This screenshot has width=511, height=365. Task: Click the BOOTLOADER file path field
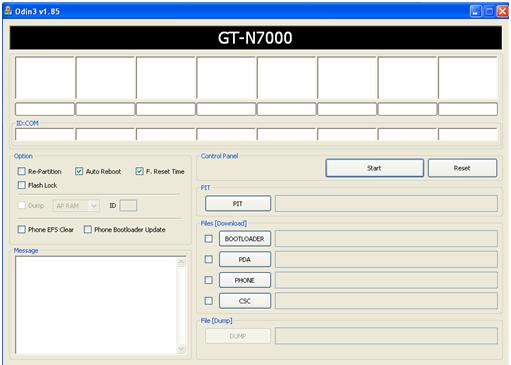point(386,239)
